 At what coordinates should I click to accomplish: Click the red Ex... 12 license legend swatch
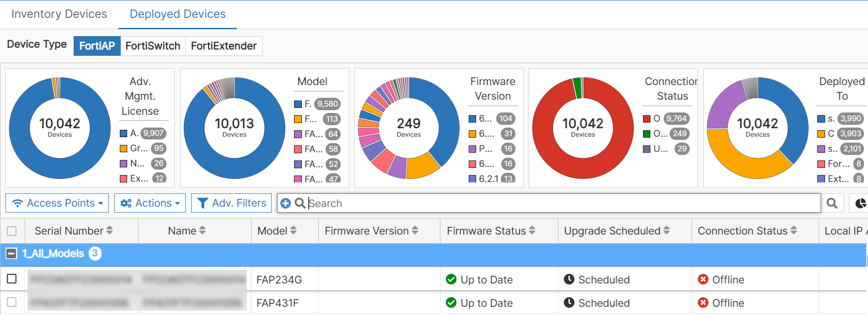(x=123, y=179)
